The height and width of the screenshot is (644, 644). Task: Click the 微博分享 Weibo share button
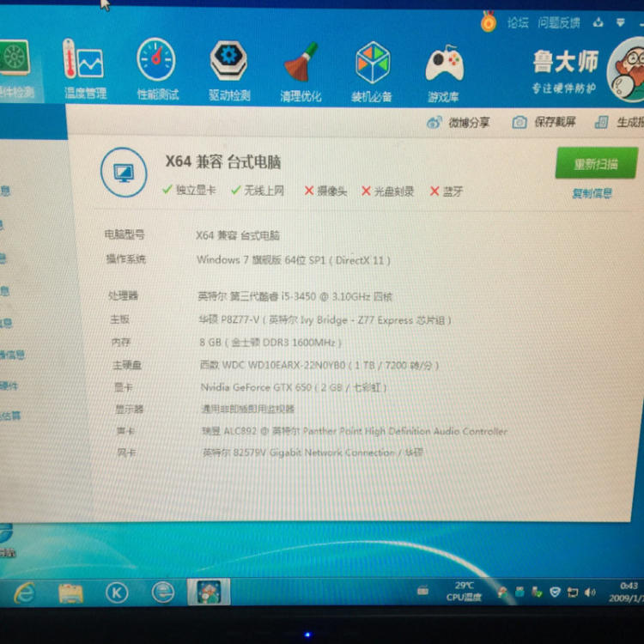click(459, 122)
